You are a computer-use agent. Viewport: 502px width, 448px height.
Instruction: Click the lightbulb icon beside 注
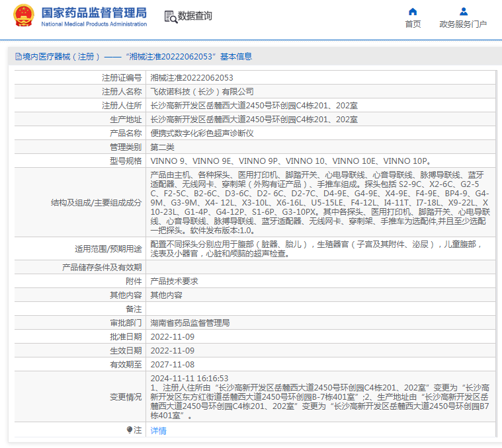130,429
